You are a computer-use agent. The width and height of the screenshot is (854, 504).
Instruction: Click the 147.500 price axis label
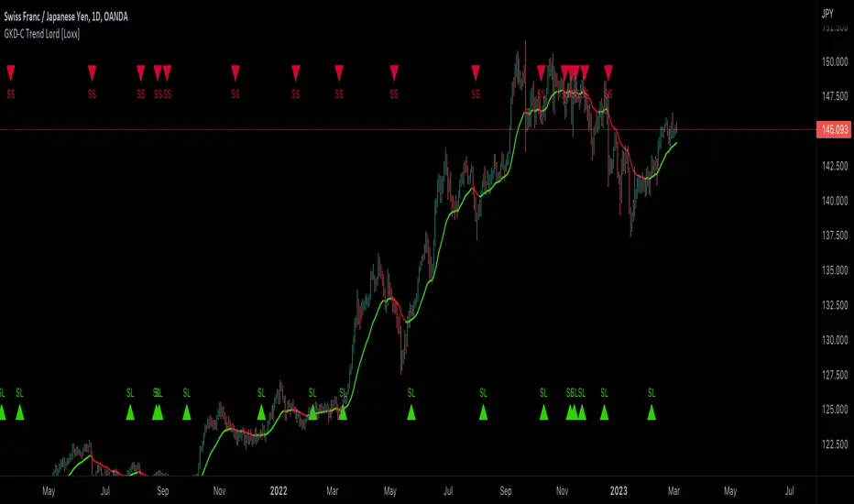[x=835, y=96]
